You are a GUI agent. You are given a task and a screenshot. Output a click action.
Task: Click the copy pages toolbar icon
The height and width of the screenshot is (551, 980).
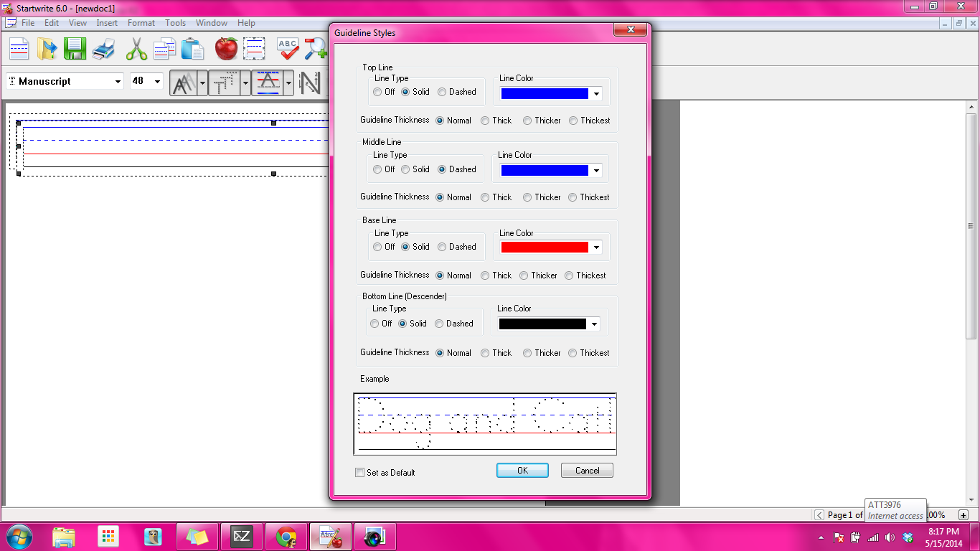pyautogui.click(x=165, y=49)
